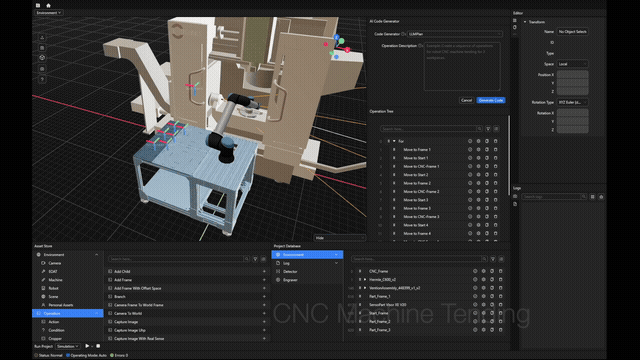Click the Asset Store search field

[x=179, y=259]
